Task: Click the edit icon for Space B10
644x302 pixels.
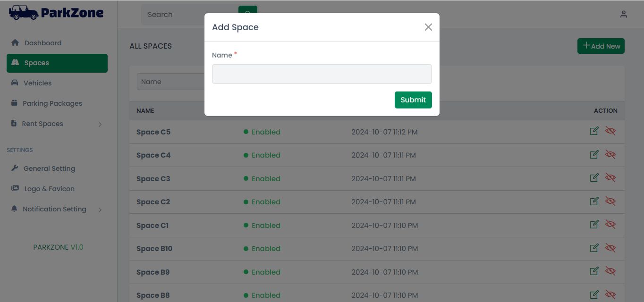Action: point(594,248)
